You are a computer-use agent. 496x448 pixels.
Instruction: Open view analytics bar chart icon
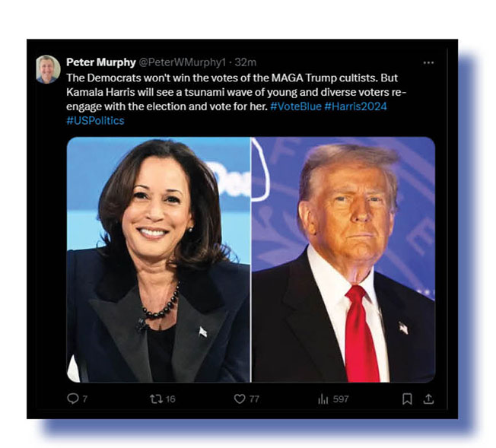tap(323, 399)
